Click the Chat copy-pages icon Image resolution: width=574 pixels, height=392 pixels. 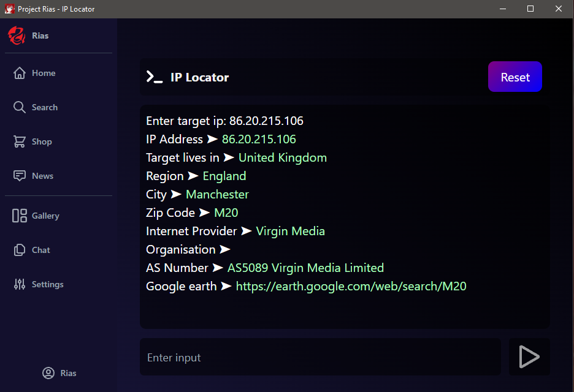pos(20,250)
